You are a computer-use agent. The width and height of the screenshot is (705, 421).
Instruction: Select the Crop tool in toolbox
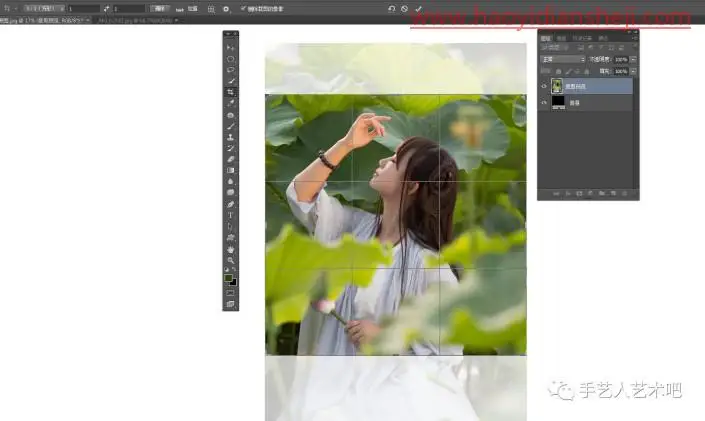click(x=231, y=92)
